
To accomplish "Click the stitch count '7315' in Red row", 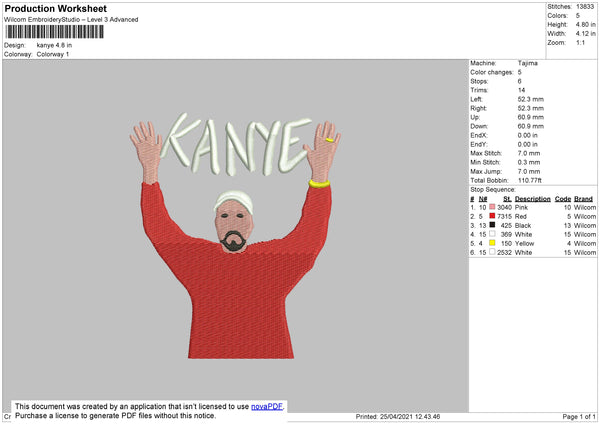I will point(504,216).
